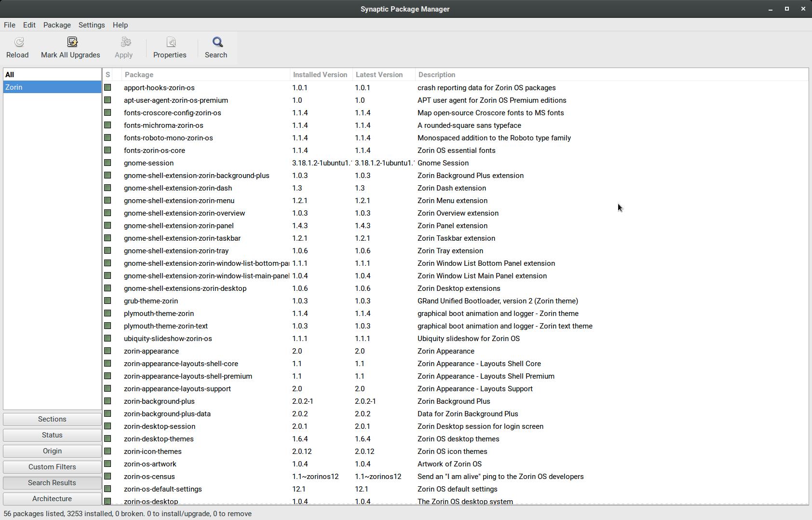The height and width of the screenshot is (520, 812).
Task: Toggle status box of zorin-appearance package
Action: point(108,351)
